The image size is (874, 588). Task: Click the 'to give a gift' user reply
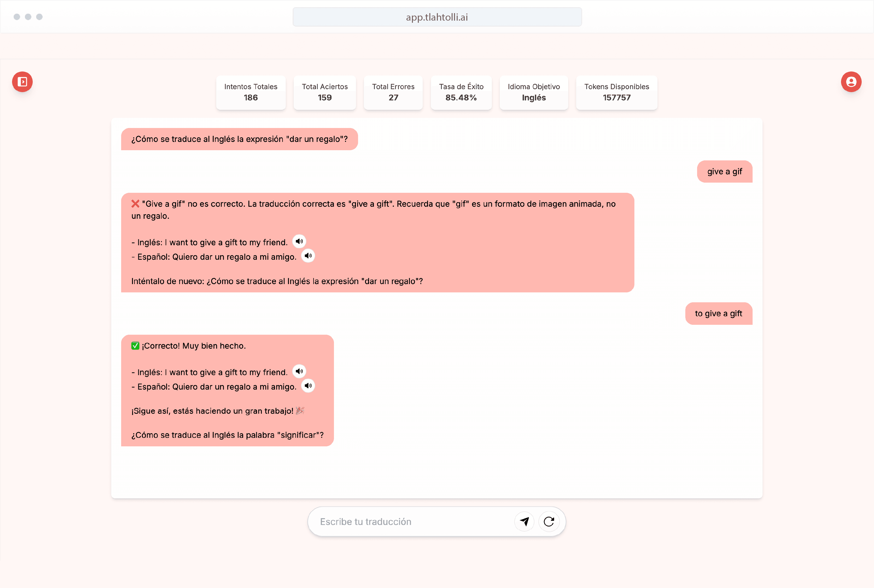pyautogui.click(x=718, y=314)
